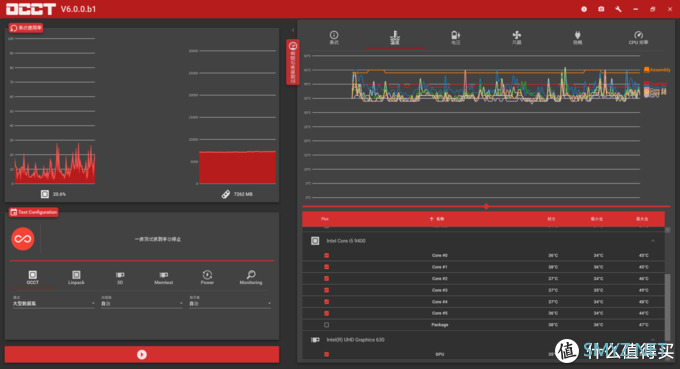Select the Memtest test tab

pyautogui.click(x=163, y=278)
